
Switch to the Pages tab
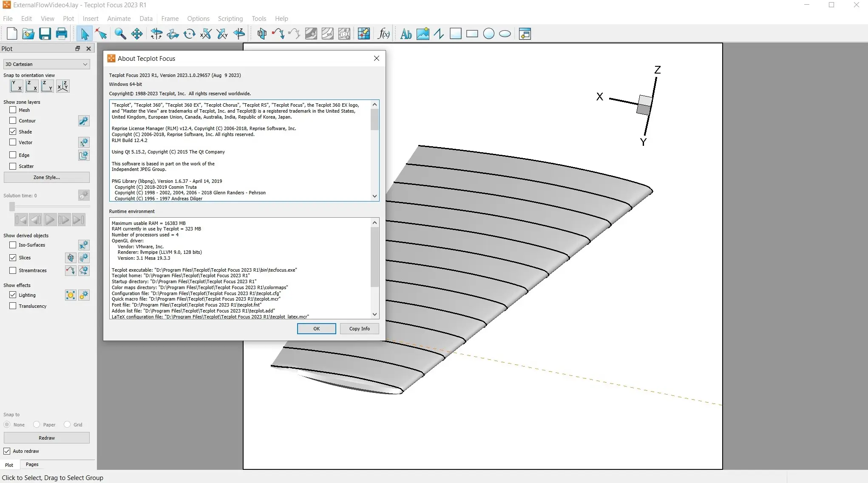tap(32, 464)
